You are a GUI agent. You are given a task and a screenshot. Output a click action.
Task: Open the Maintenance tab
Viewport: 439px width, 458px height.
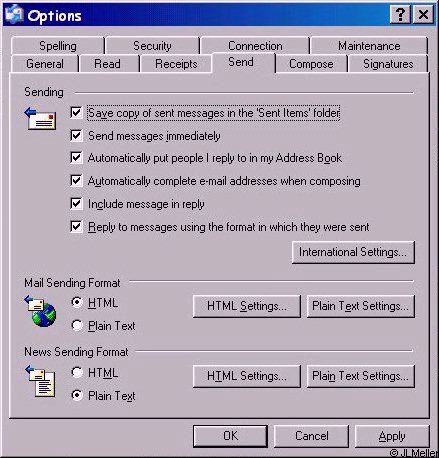tap(369, 46)
